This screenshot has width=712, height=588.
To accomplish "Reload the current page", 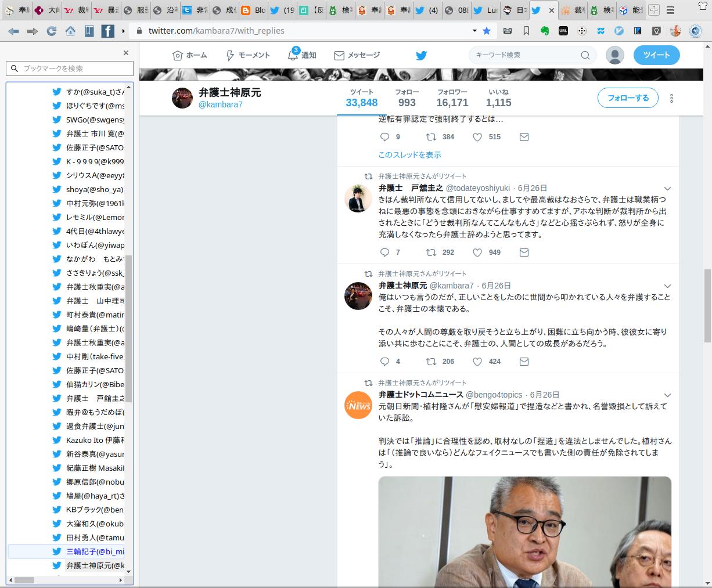I will 52,31.
